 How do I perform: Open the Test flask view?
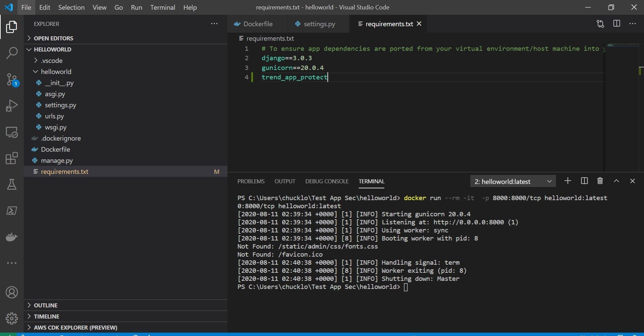[12, 184]
